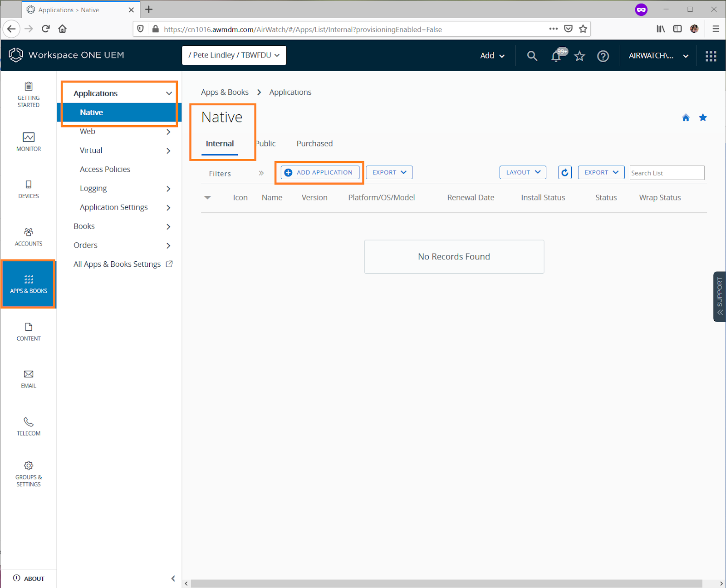This screenshot has height=588, width=726.
Task: Click the horizontal scrollbar at bottom
Action: [446, 583]
